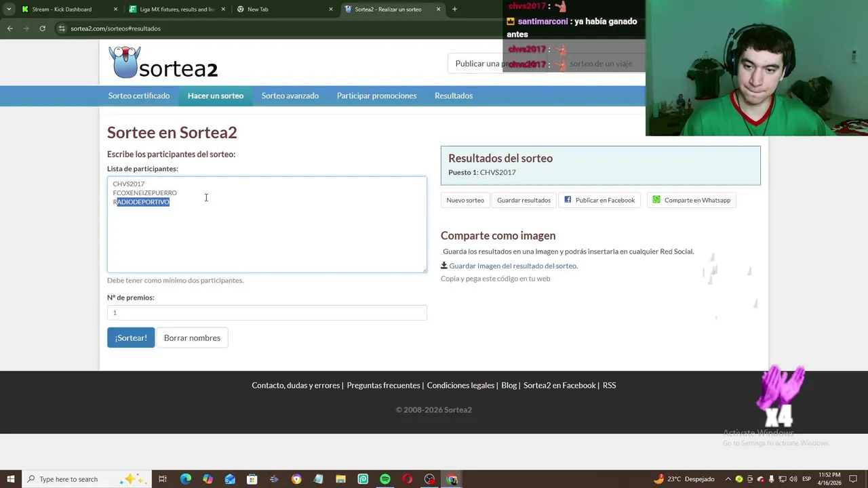
Task: Click the Windows taskbar search box
Action: click(87, 479)
